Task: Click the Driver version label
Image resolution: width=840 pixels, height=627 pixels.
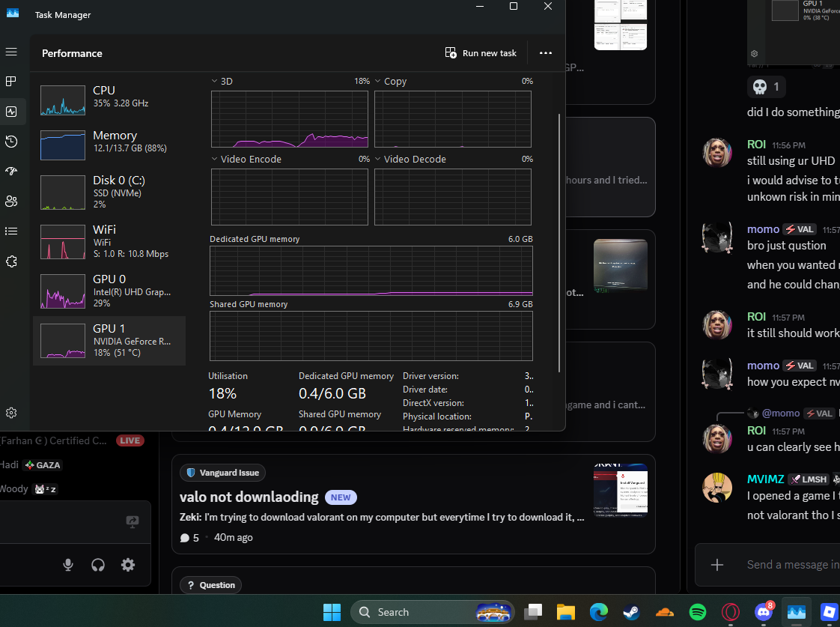Action: pos(430,376)
